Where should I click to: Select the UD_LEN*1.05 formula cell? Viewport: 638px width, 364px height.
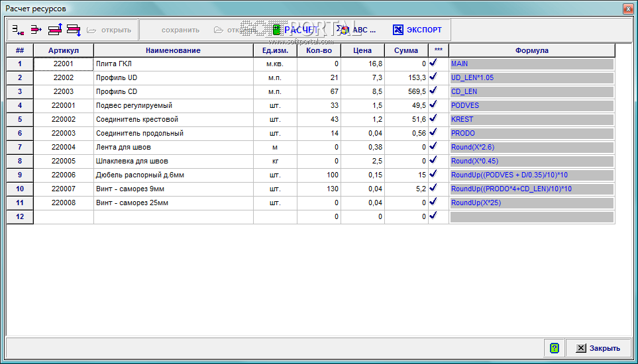pyautogui.click(x=532, y=78)
